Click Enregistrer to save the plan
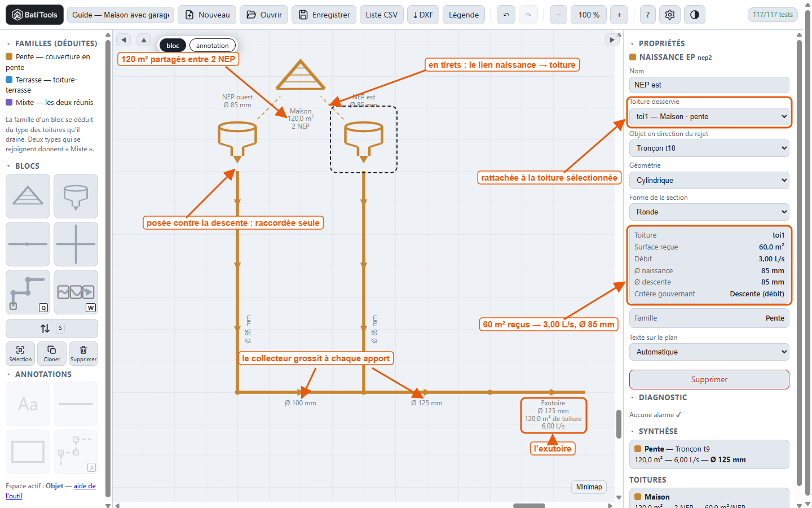The width and height of the screenshot is (812, 508). [324, 15]
